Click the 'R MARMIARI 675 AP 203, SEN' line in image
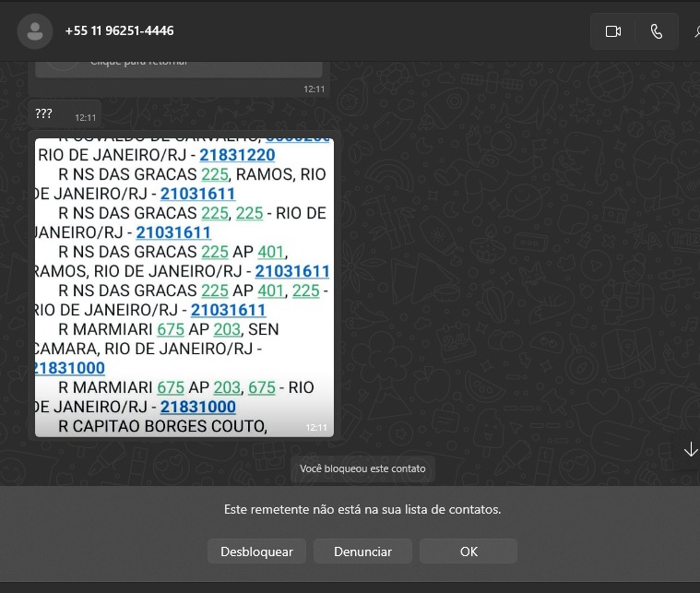 click(168, 329)
